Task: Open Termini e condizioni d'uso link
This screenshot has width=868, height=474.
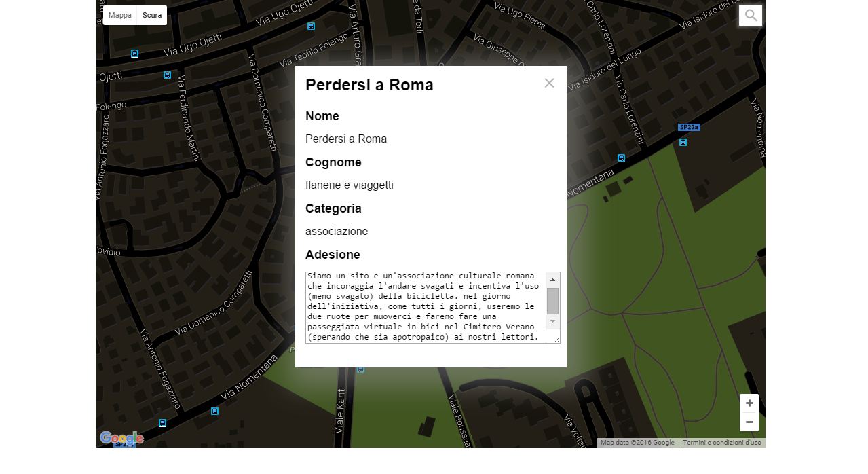Action: [x=721, y=443]
